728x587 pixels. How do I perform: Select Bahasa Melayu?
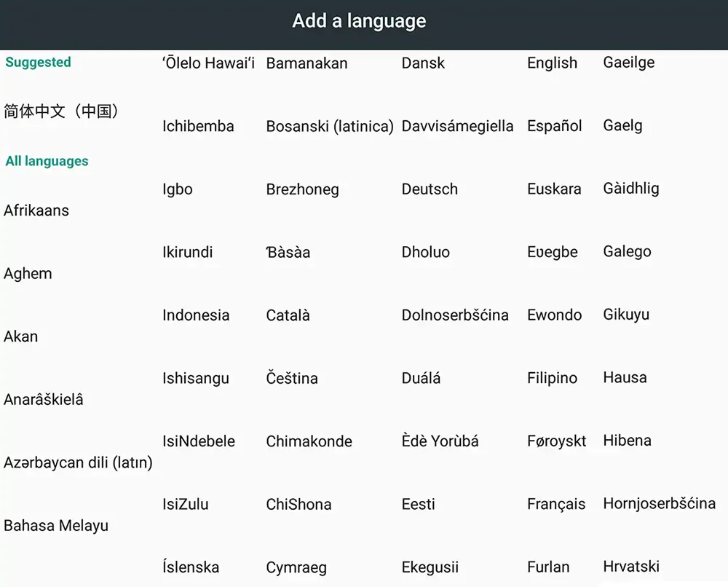(56, 526)
